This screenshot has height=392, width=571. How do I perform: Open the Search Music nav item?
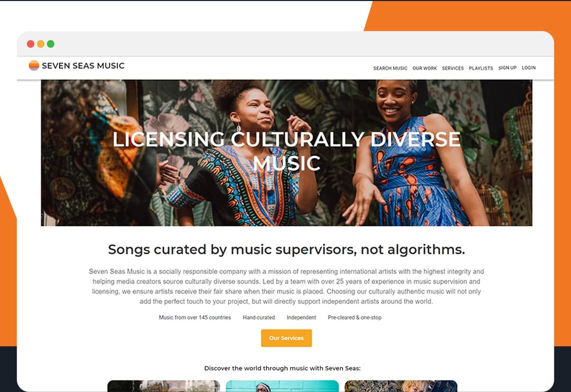(x=390, y=68)
